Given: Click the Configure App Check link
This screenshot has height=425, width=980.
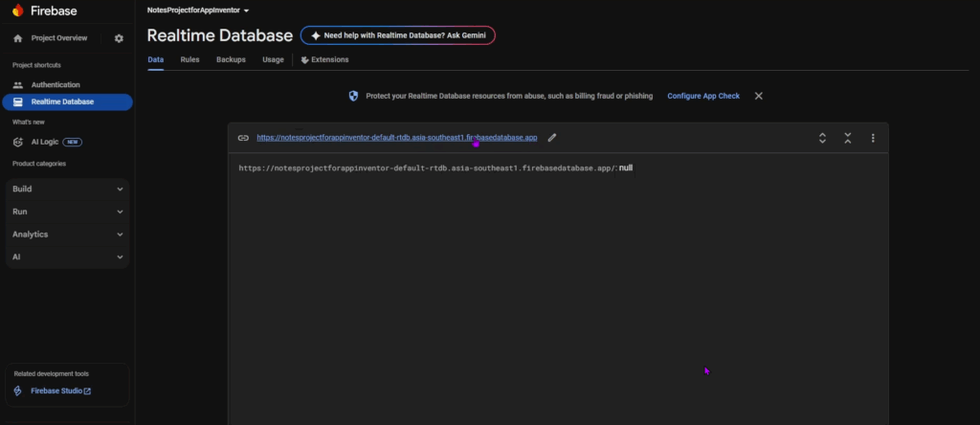Looking at the screenshot, I should (x=703, y=97).
